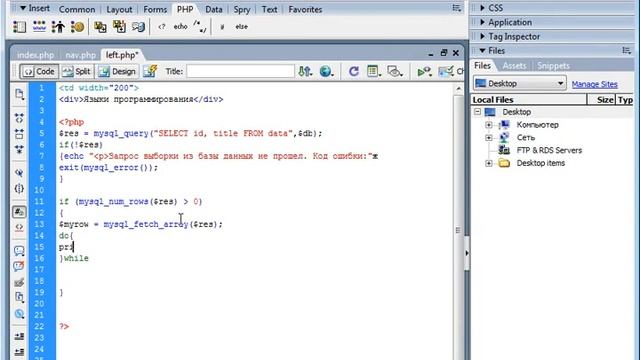
Task: Insert PHP URL Variables icon
Action: [39, 27]
